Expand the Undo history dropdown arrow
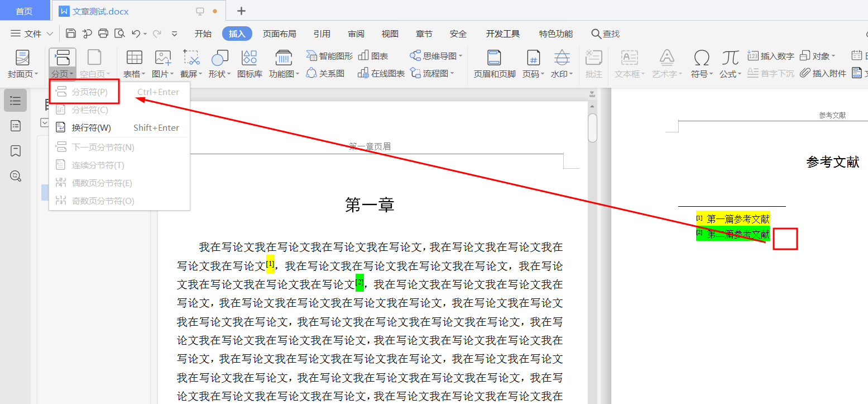This screenshot has height=404, width=868. click(x=145, y=34)
